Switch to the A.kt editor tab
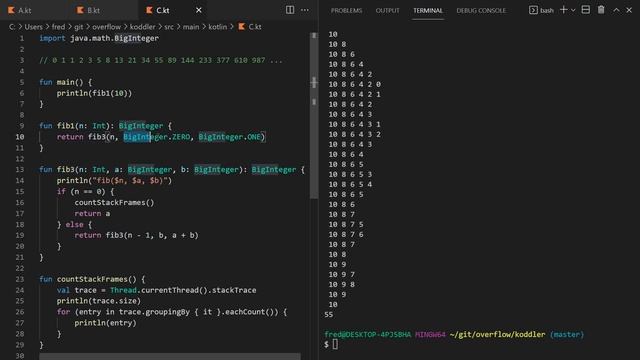Viewport: 640px width, 360px height. (x=20, y=10)
